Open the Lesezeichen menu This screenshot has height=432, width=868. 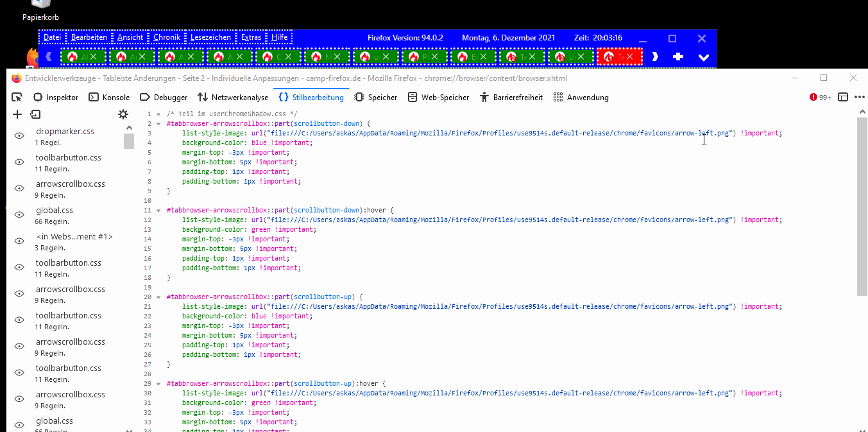[x=210, y=38]
